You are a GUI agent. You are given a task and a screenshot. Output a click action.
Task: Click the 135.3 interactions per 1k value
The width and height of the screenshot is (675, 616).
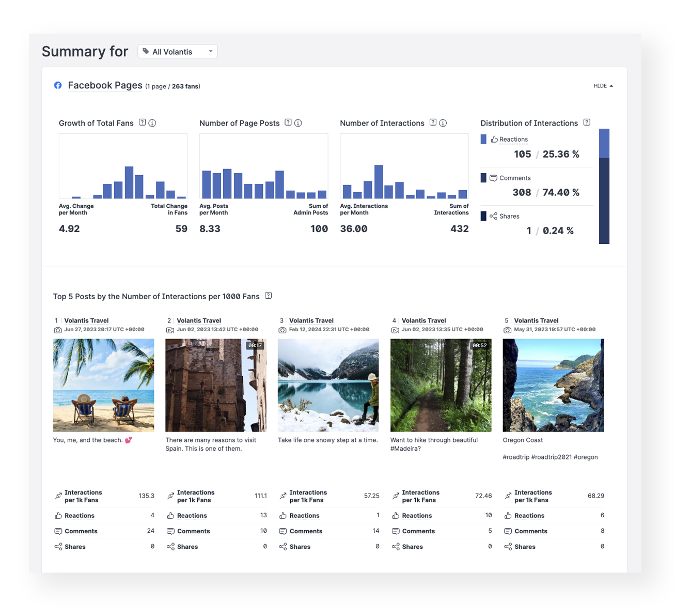click(146, 496)
